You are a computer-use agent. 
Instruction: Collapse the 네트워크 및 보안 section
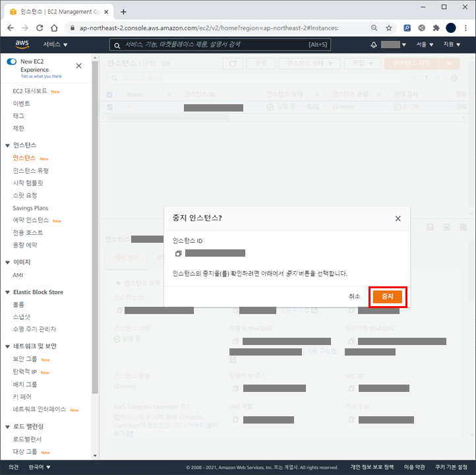[8, 346]
